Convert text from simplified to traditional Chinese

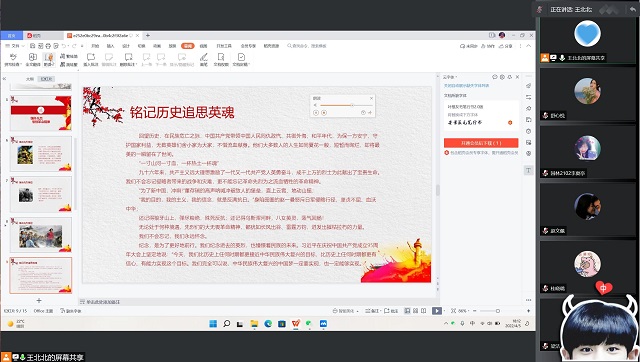pyautogui.click(x=69, y=64)
